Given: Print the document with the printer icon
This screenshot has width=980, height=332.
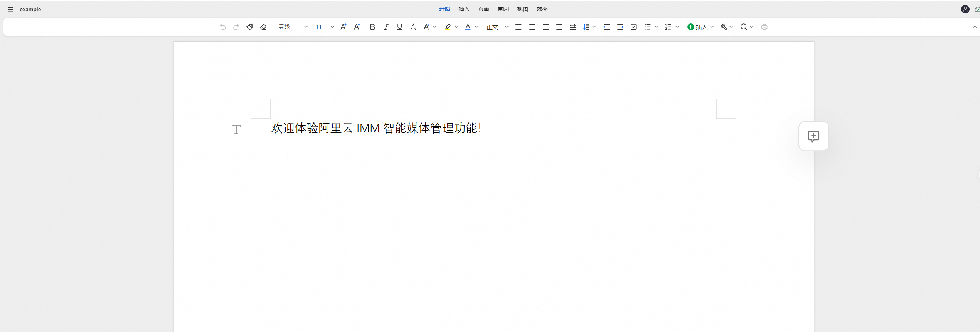Looking at the screenshot, I should pyautogui.click(x=764, y=27).
